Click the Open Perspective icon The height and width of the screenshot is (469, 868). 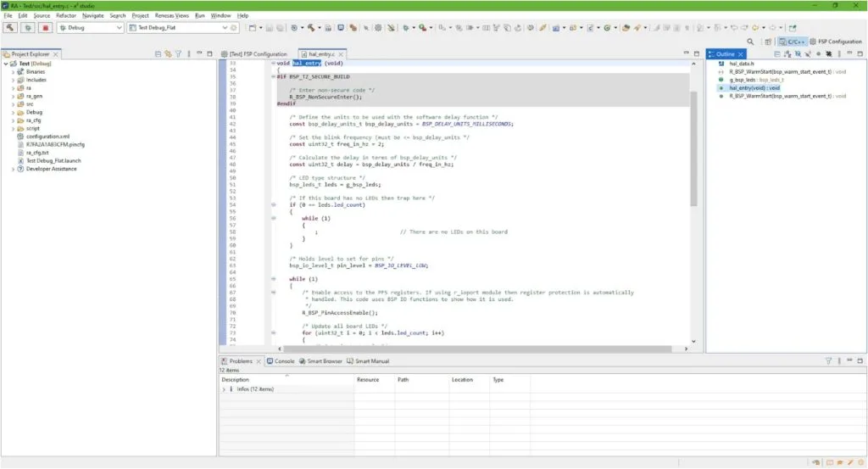(x=768, y=41)
